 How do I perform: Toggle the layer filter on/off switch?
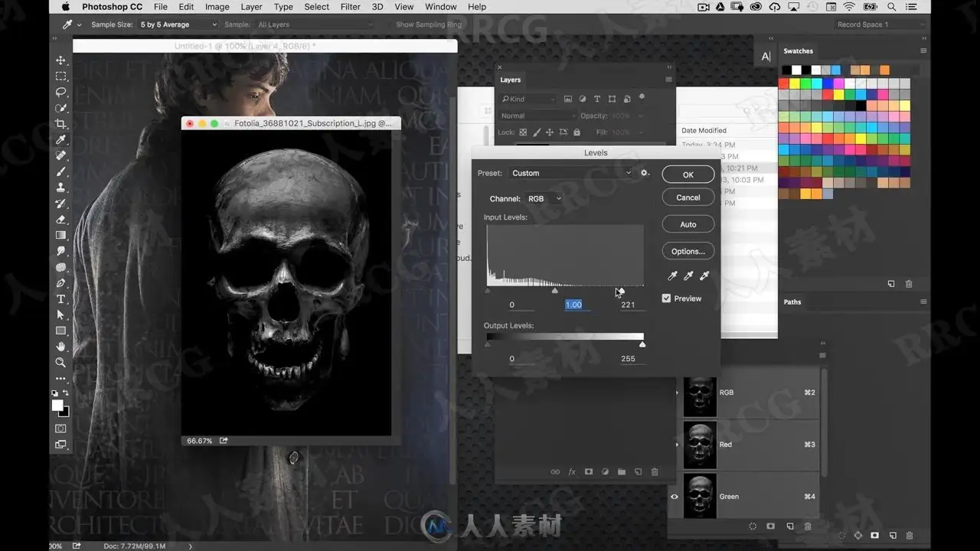642,97
